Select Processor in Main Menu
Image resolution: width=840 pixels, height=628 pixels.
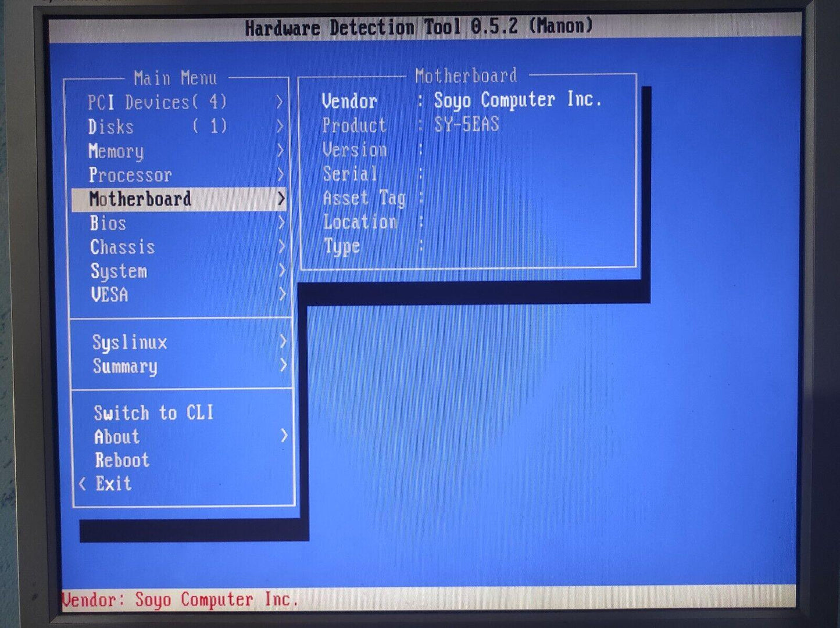pyautogui.click(x=130, y=175)
